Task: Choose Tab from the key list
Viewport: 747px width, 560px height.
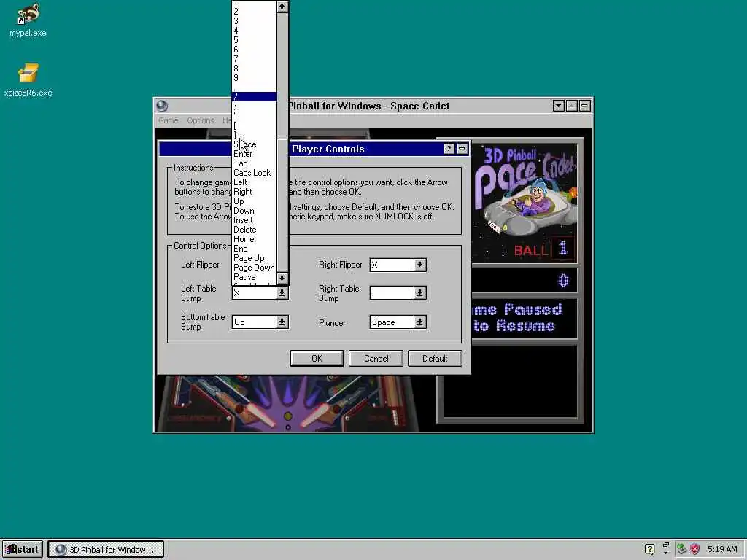Action: [x=254, y=163]
